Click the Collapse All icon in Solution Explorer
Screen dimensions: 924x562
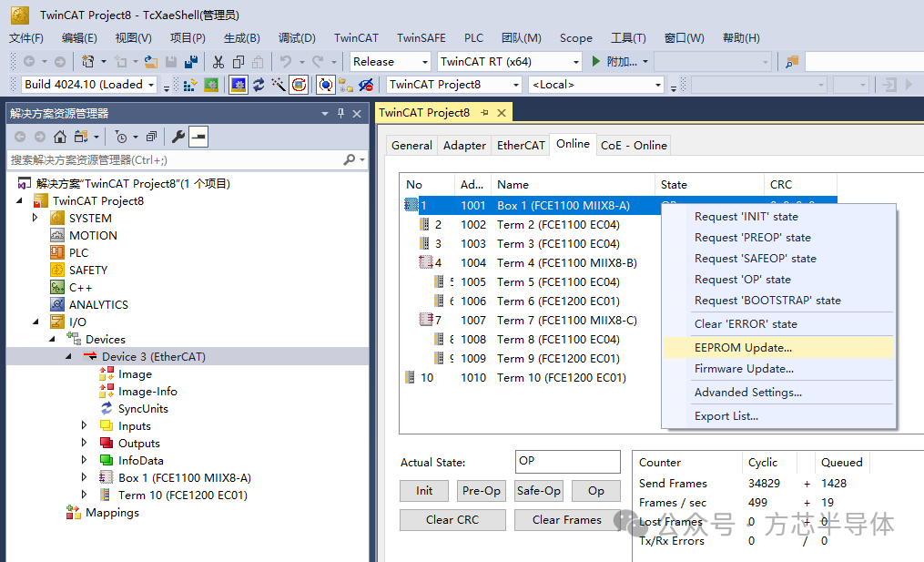click(151, 137)
